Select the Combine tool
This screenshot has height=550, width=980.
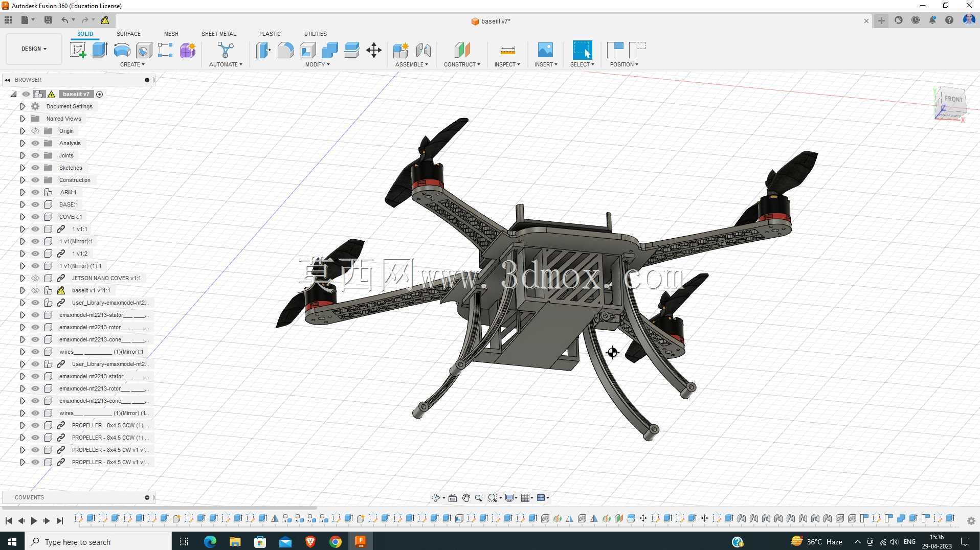pos(330,50)
